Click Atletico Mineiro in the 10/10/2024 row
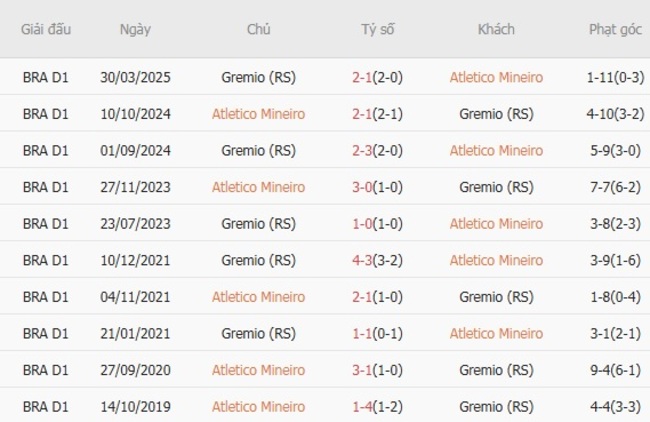Image resolution: width=650 pixels, height=422 pixels. [258, 114]
